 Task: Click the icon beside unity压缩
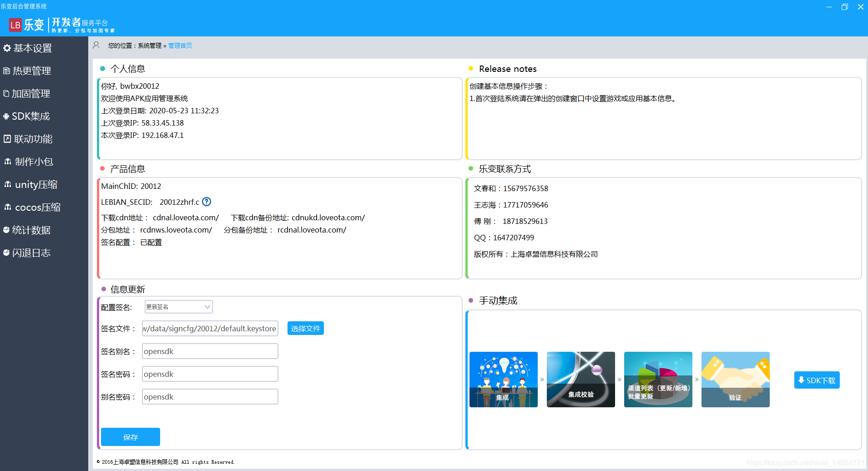8,184
